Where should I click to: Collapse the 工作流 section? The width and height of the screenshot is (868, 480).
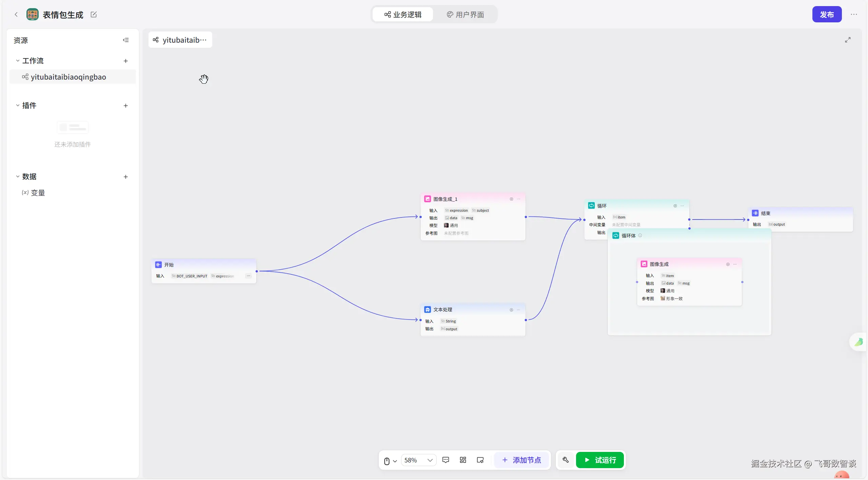click(x=18, y=61)
